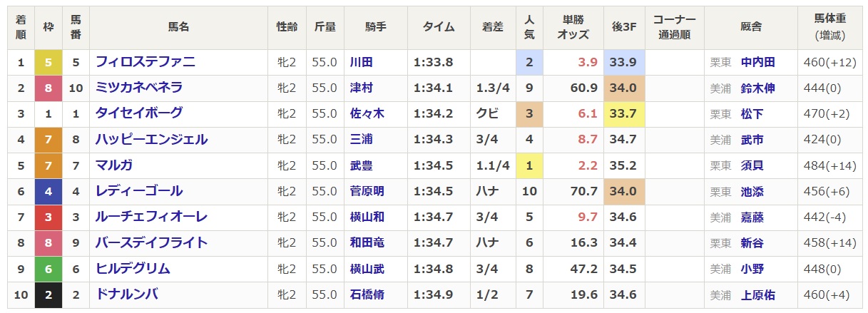This screenshot has width=868, height=313.
Task: Open horse フィロステファニ's page
Action: tap(145, 62)
